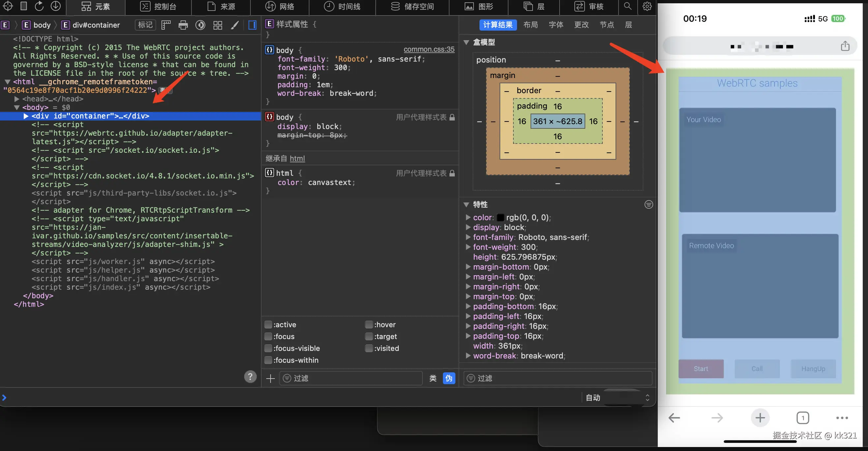The image size is (868, 451).
Task: Collapse the body node in DOM tree
Action: [17, 107]
